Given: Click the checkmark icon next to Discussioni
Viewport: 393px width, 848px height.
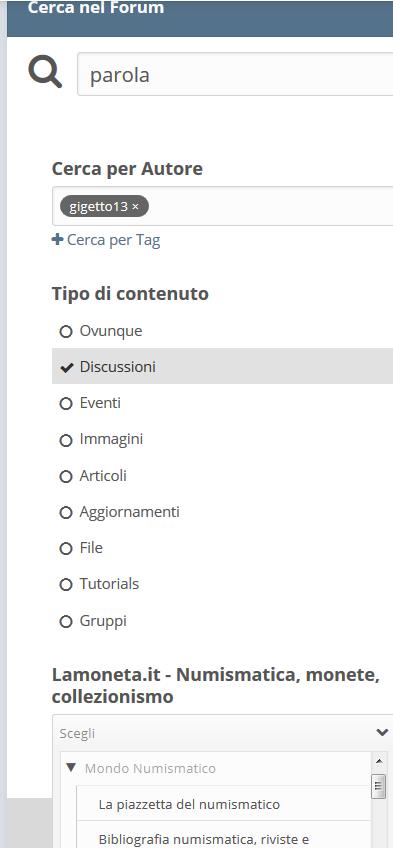Looking at the screenshot, I should [66, 367].
